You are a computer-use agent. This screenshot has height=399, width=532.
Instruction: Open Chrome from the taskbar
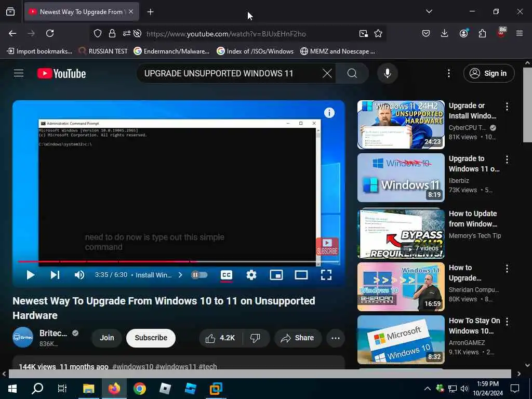139,389
